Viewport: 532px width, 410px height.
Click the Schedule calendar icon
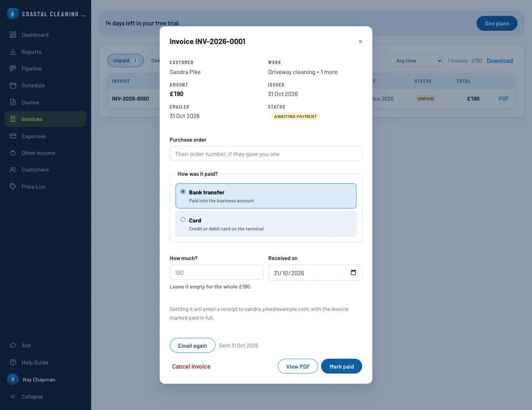[x=13, y=85]
